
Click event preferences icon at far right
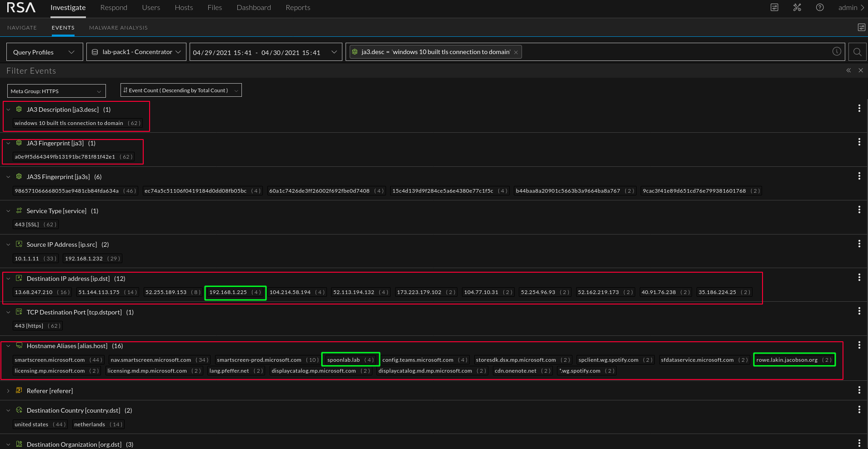pyautogui.click(x=861, y=28)
